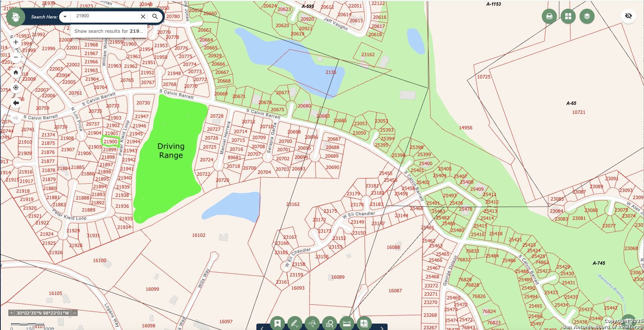644x330 pixels.
Task: Open the search source dropdown arrow
Action: (x=65, y=17)
